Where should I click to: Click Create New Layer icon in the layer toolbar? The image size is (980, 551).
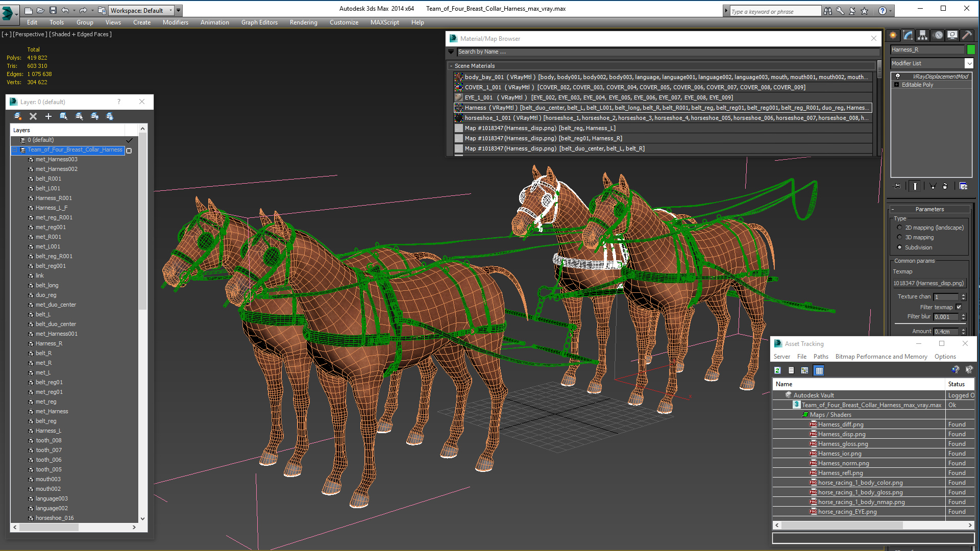coord(18,116)
